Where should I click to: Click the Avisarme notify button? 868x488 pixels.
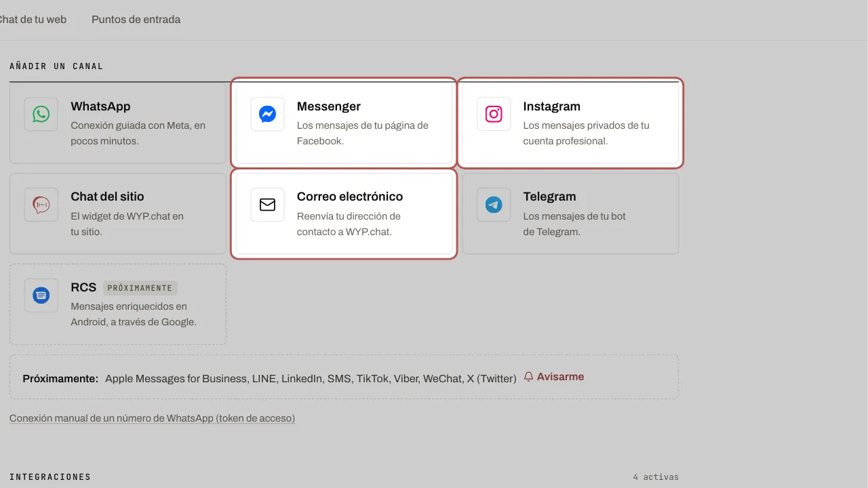point(554,377)
